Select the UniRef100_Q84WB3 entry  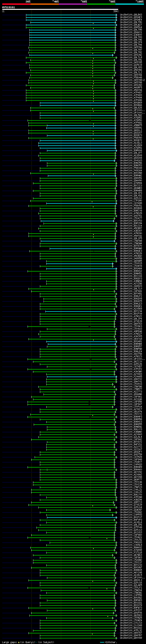[131, 188]
